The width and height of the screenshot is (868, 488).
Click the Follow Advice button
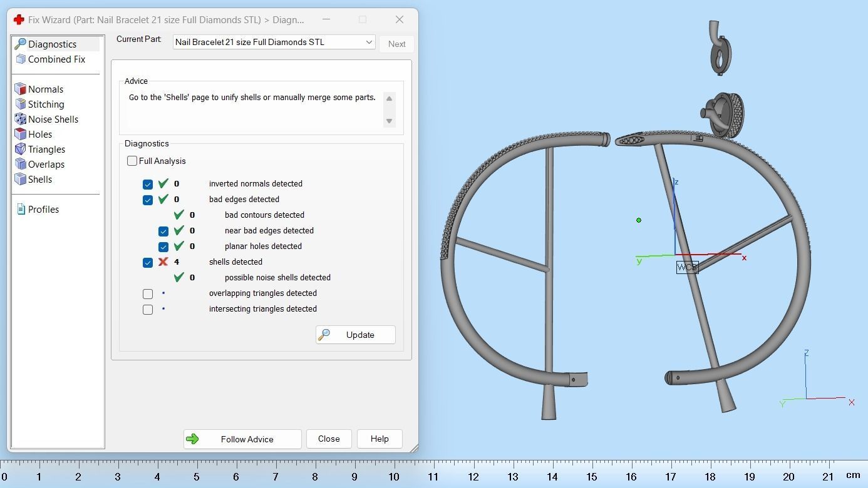pos(242,439)
